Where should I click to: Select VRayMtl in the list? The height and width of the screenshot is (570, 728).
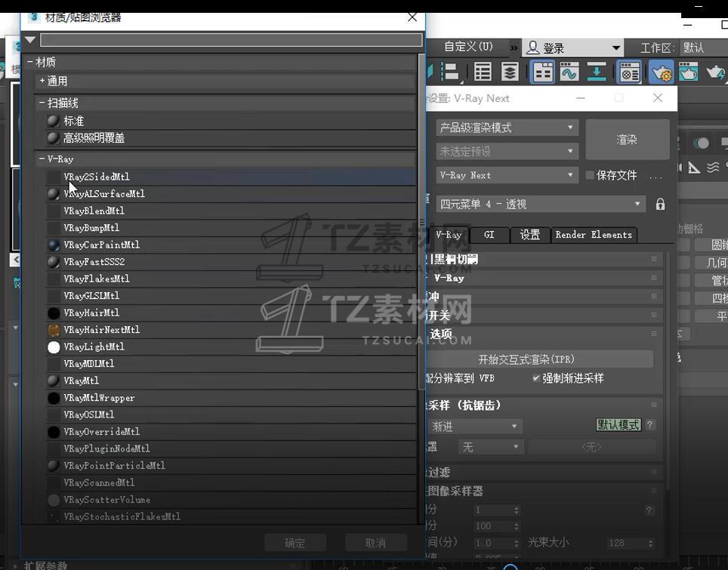230,381
